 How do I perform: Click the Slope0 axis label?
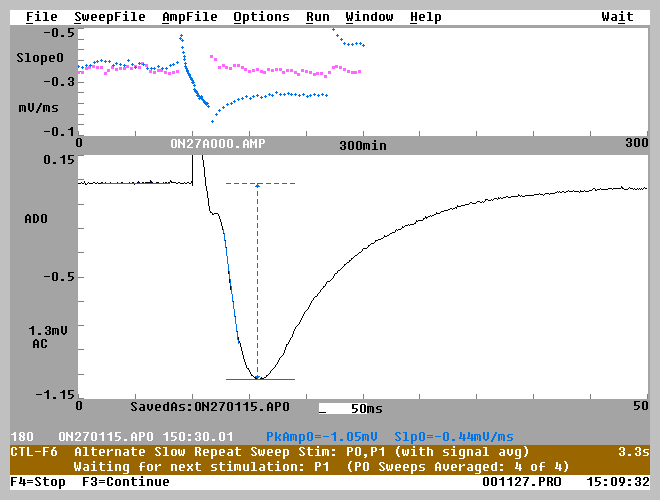(x=41, y=57)
